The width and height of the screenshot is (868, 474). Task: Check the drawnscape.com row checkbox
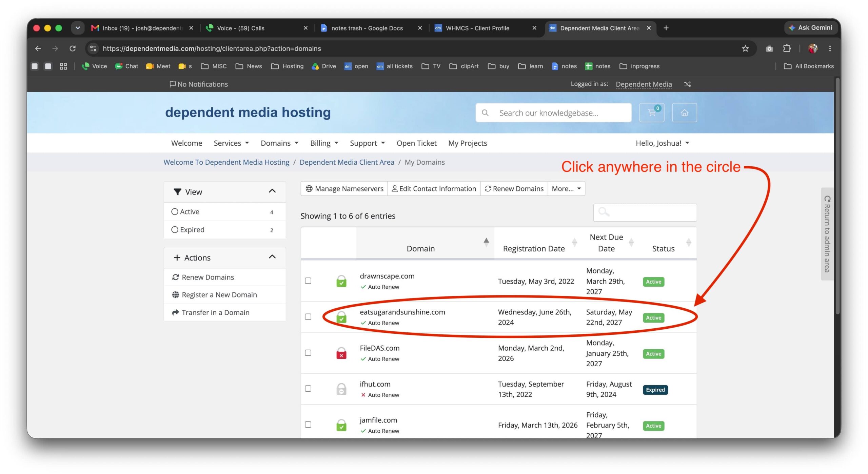(308, 281)
